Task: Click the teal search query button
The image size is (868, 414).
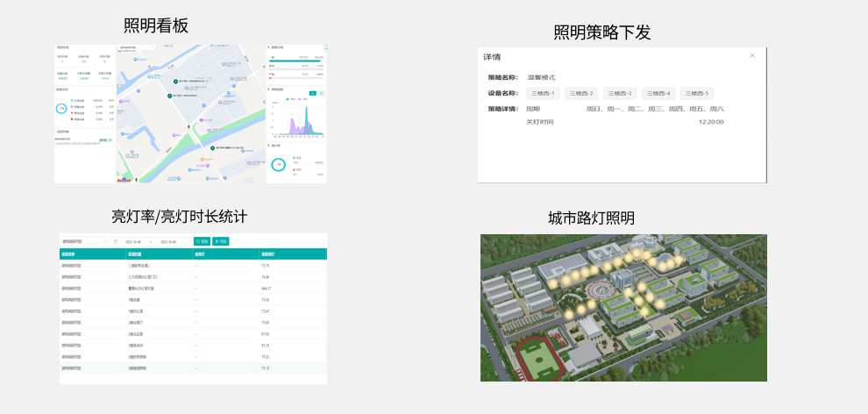Action: [x=202, y=241]
